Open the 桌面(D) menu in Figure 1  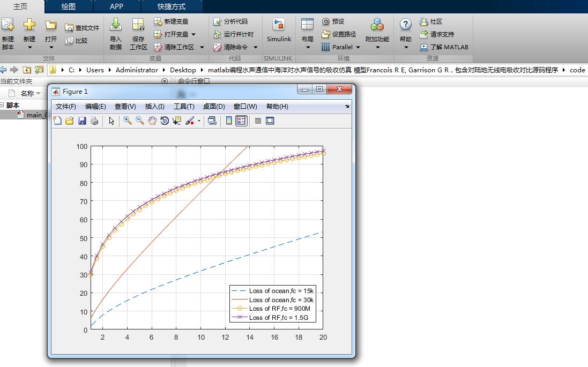[214, 107]
